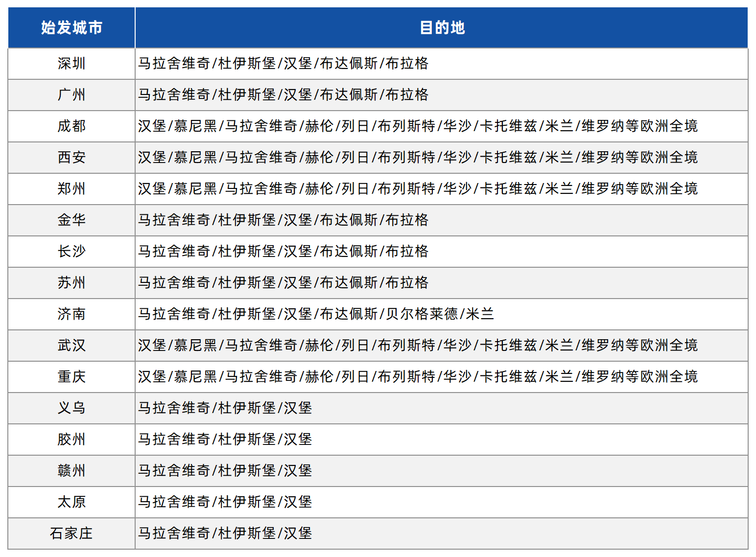Select the 金华 origin city cell
The height and width of the screenshot is (557, 756).
pyautogui.click(x=71, y=220)
